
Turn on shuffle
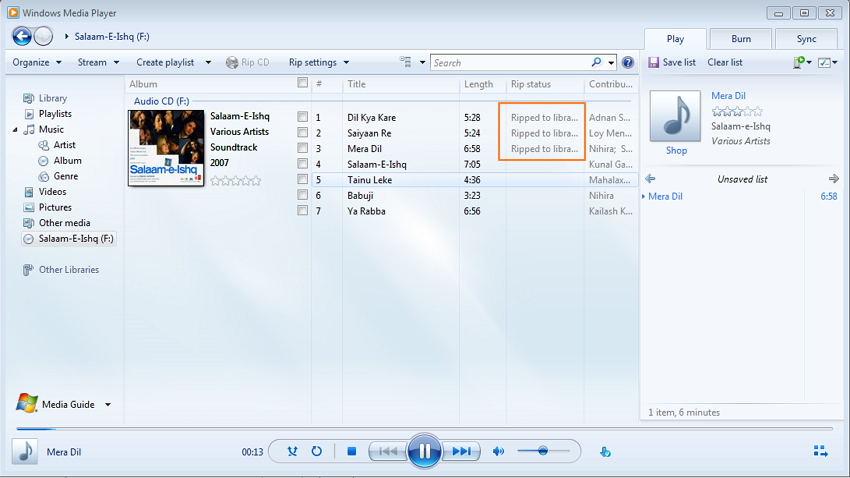tap(292, 451)
